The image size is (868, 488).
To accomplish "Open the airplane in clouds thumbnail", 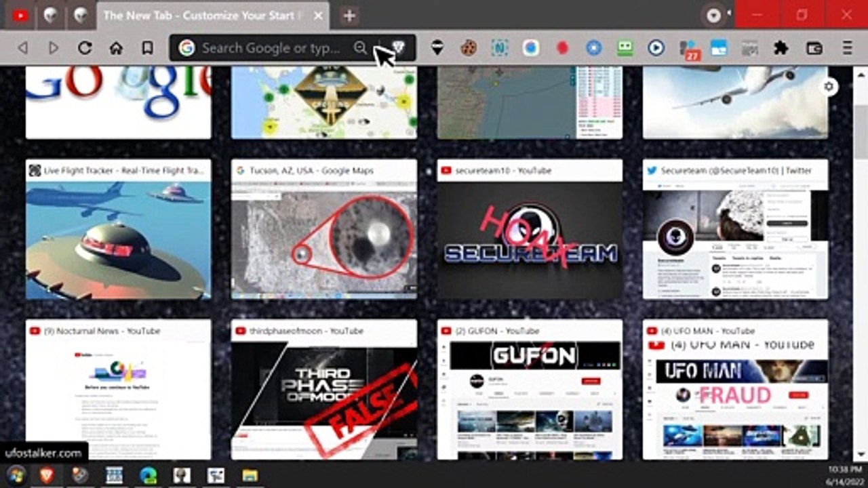I will (735, 102).
